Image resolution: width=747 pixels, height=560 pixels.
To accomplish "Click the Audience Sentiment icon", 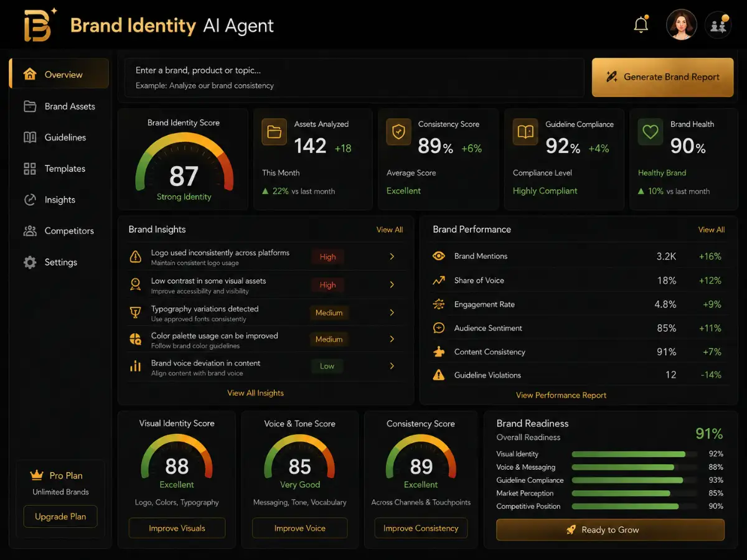I will (439, 328).
